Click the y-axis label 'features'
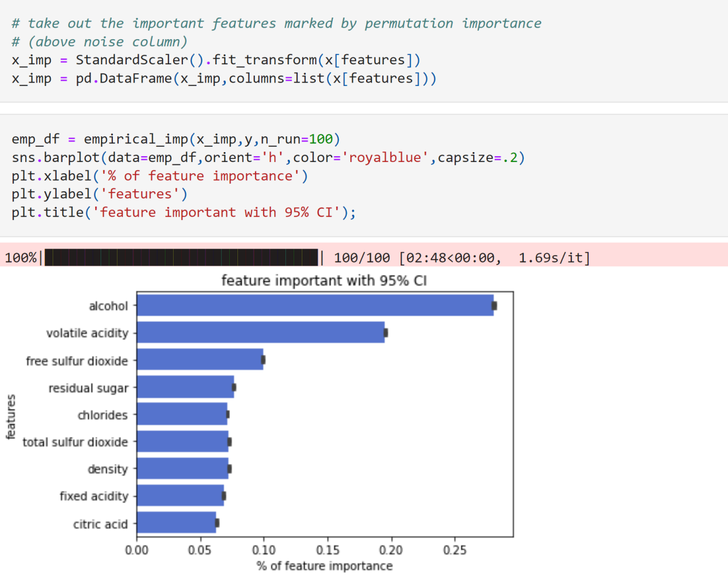The image size is (728, 585). tap(11, 417)
